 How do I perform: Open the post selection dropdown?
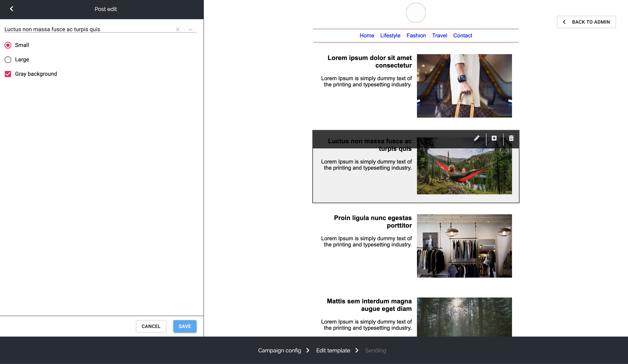[190, 29]
